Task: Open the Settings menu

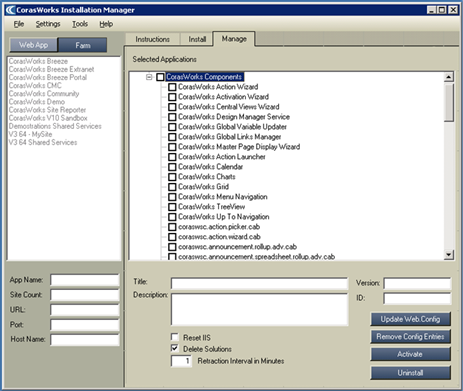Action: 48,24
